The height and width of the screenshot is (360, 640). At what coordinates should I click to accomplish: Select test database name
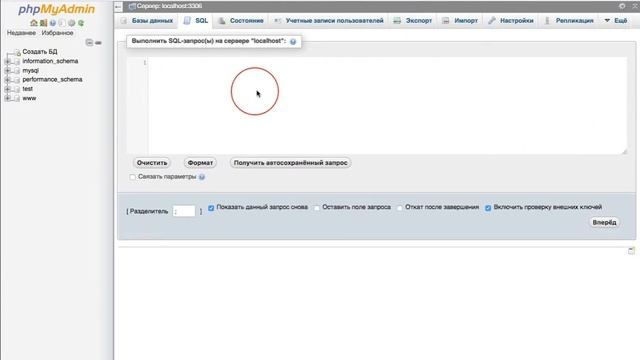coord(27,89)
